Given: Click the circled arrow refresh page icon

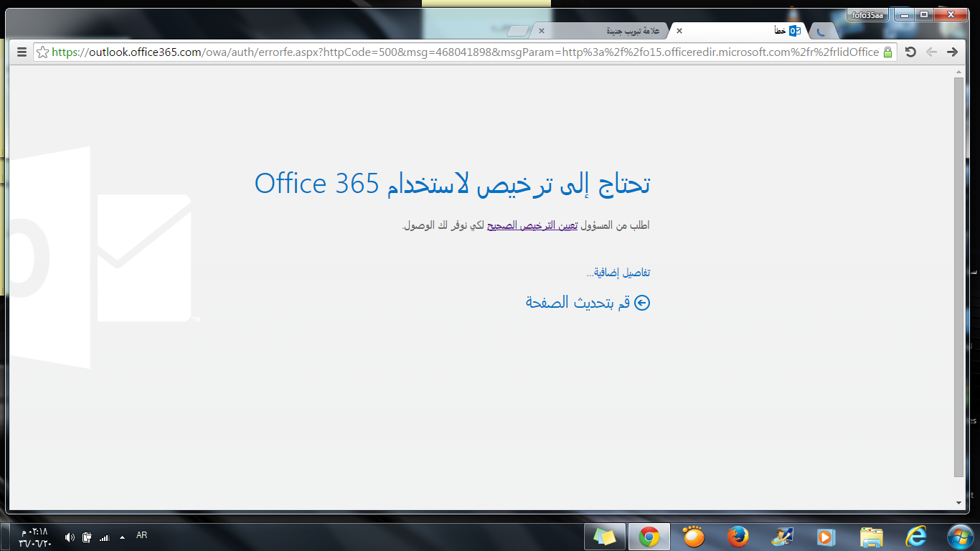Looking at the screenshot, I should point(643,303).
